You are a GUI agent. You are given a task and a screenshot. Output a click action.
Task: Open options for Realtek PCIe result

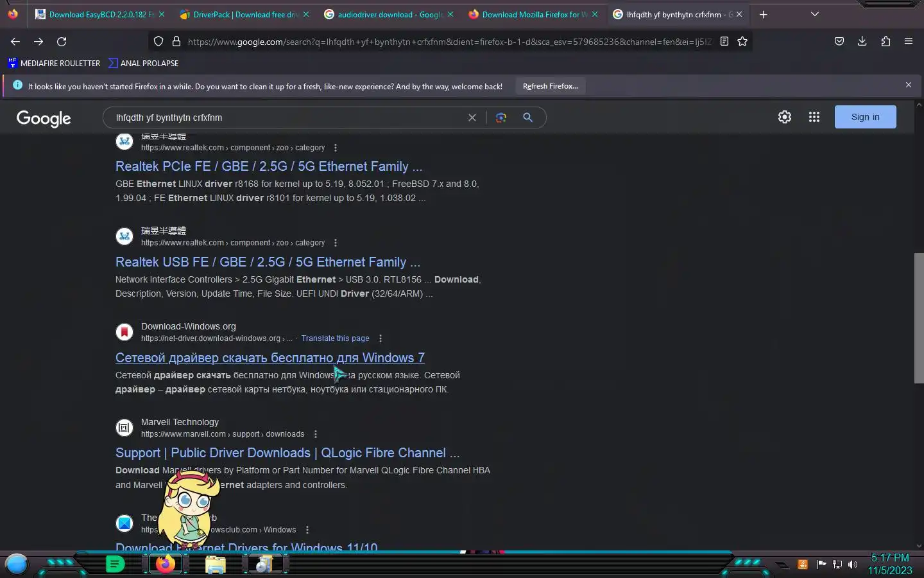[336, 148]
